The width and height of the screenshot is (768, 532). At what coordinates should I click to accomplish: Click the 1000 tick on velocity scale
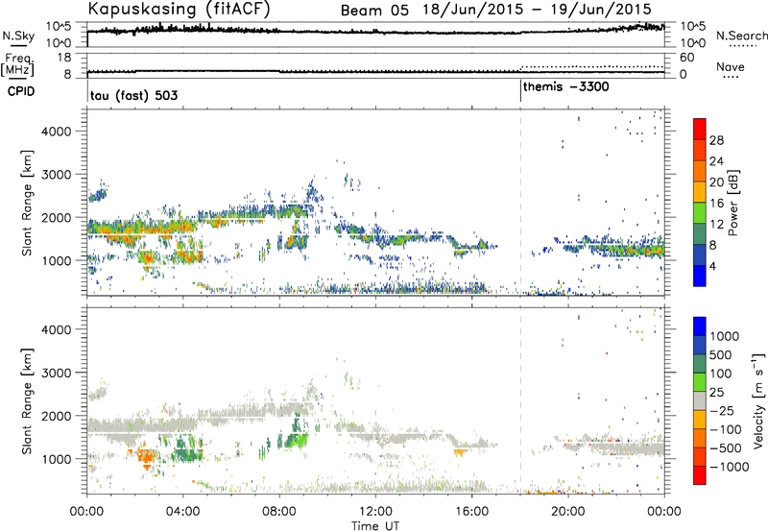(x=725, y=336)
